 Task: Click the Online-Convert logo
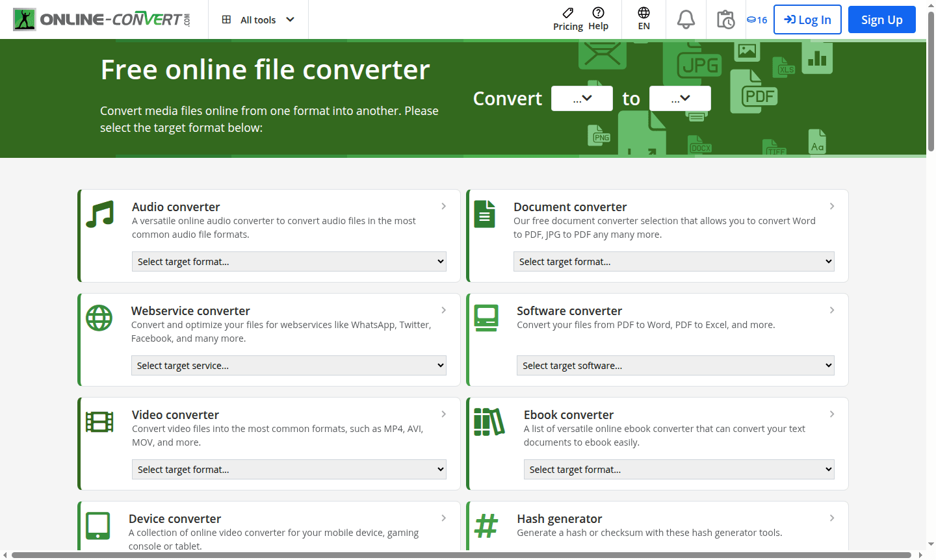pyautogui.click(x=101, y=19)
